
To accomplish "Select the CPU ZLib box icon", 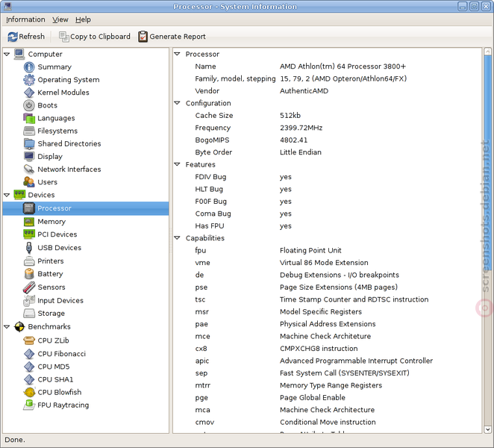I will click(29, 340).
